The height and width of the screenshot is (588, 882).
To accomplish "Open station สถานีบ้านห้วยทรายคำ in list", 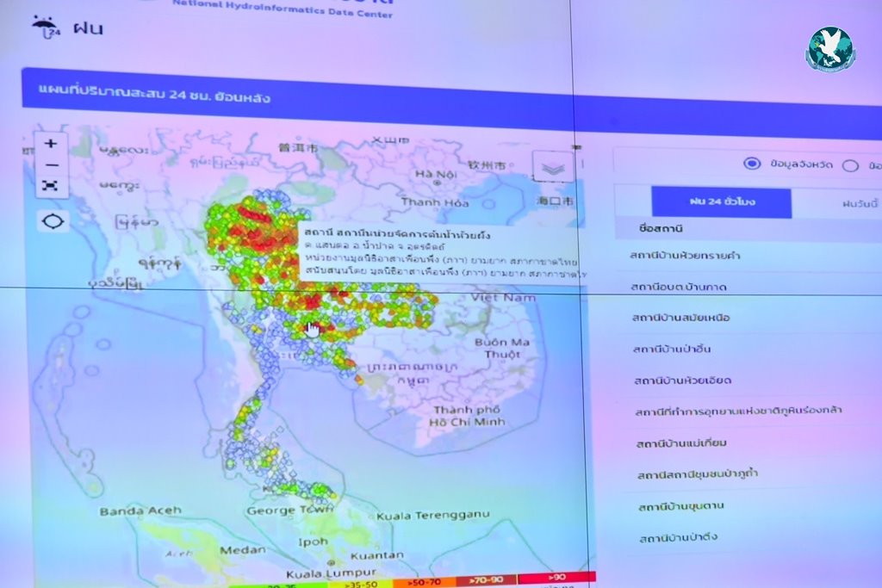I will pos(686,256).
